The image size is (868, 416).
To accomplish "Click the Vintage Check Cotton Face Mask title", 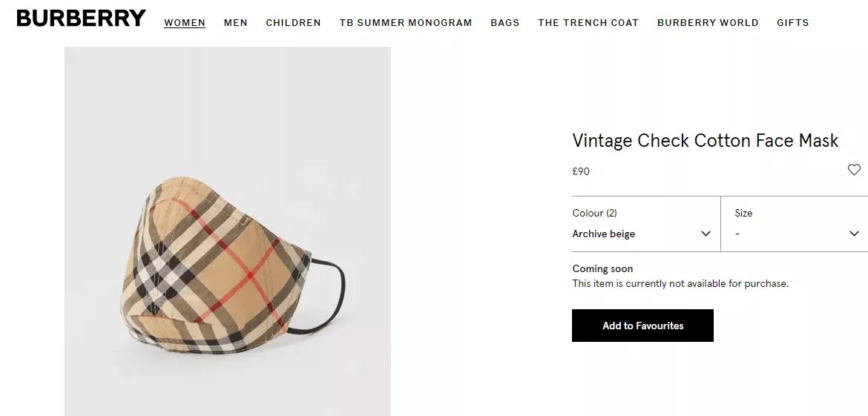I will (x=706, y=141).
